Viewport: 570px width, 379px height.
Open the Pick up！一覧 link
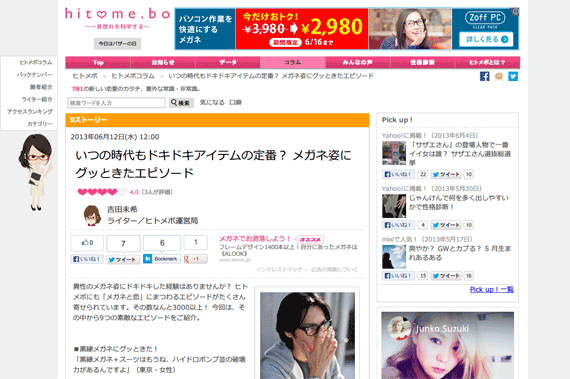(x=491, y=290)
